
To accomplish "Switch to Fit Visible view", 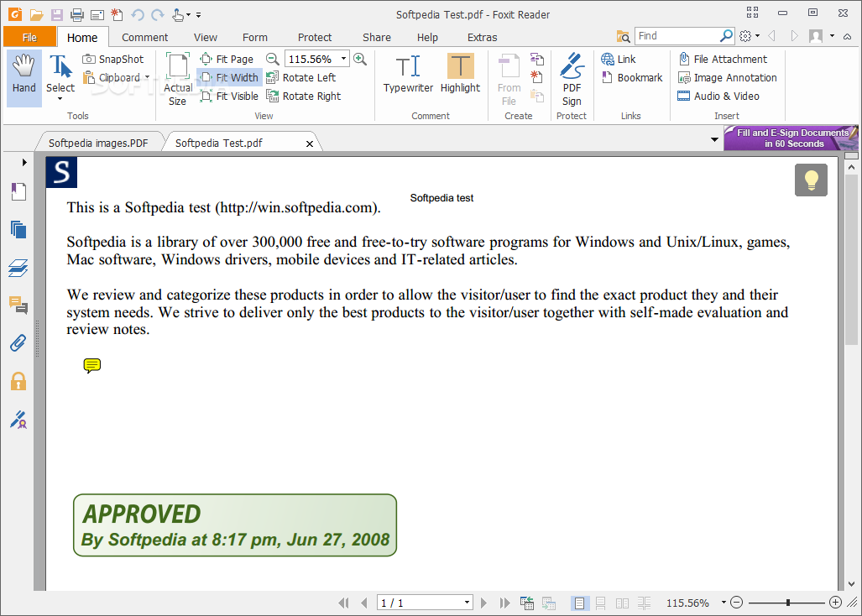I will coord(229,97).
